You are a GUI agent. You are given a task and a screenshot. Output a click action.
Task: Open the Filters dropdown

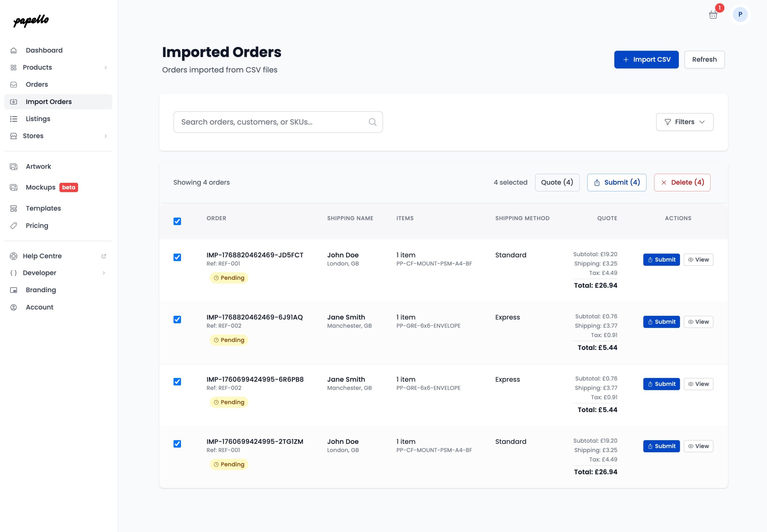coord(684,122)
